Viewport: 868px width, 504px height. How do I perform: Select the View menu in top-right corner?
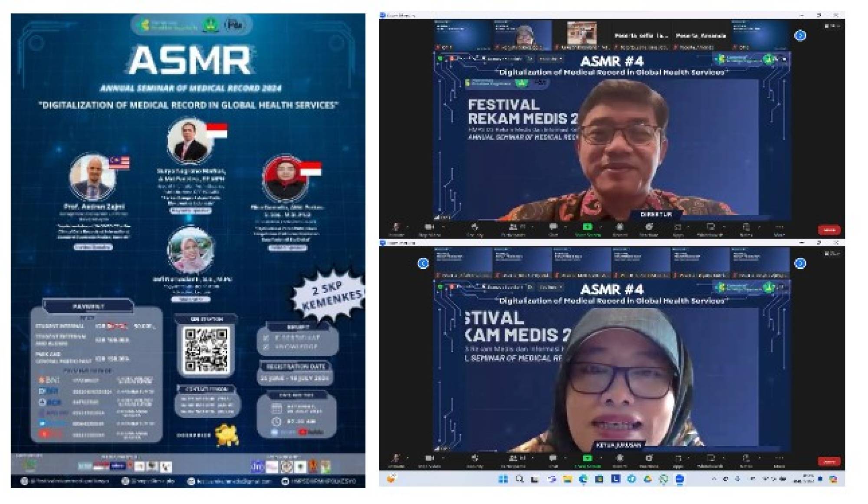(832, 26)
